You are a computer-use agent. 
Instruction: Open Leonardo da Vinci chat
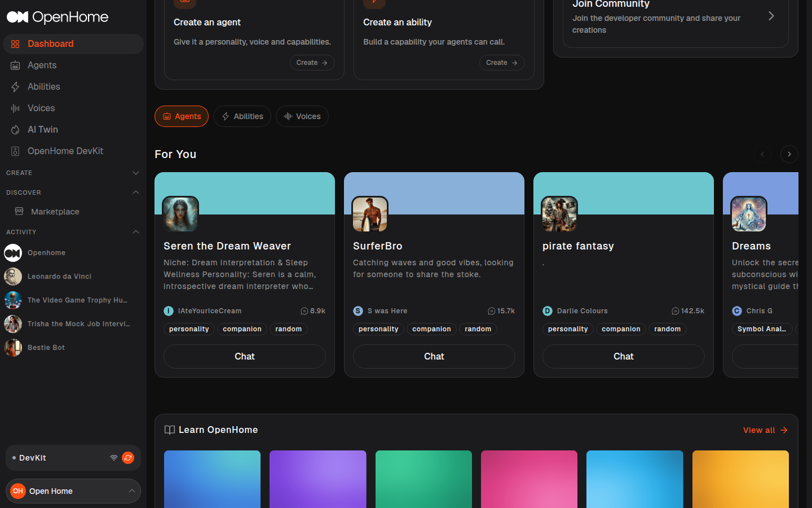coord(73,277)
